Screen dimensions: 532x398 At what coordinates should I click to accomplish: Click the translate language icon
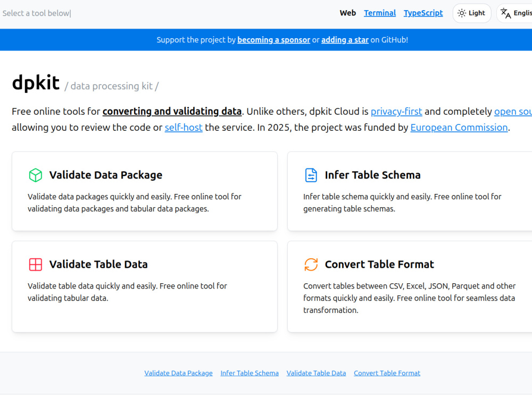coord(505,13)
